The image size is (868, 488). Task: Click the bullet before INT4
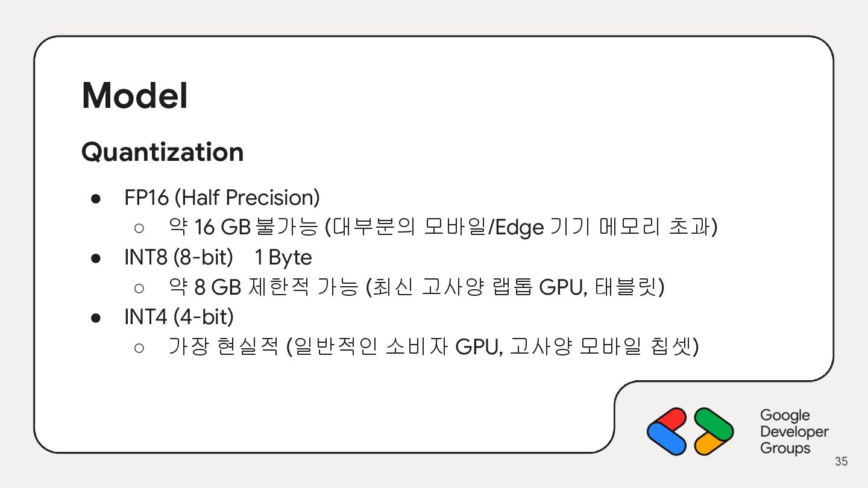[95, 317]
